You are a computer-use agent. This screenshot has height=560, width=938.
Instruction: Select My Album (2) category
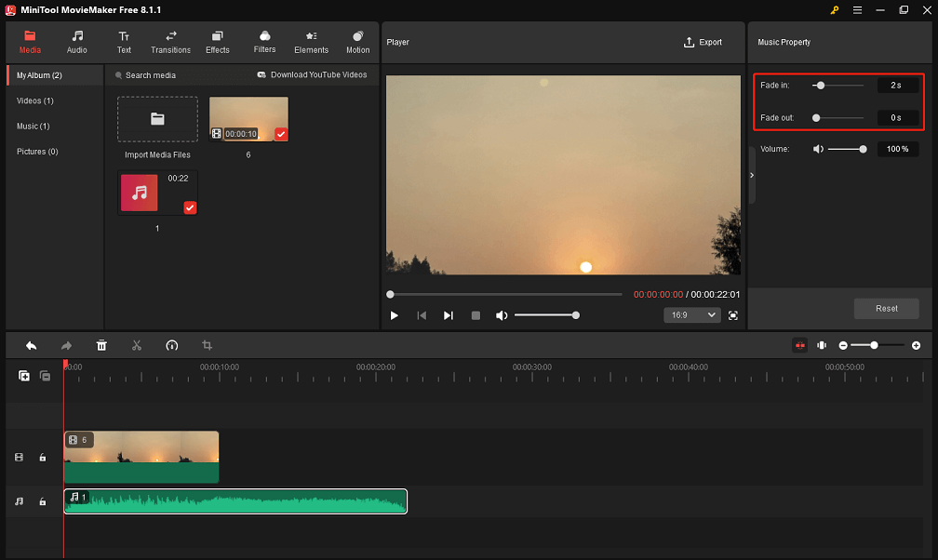[x=55, y=75]
